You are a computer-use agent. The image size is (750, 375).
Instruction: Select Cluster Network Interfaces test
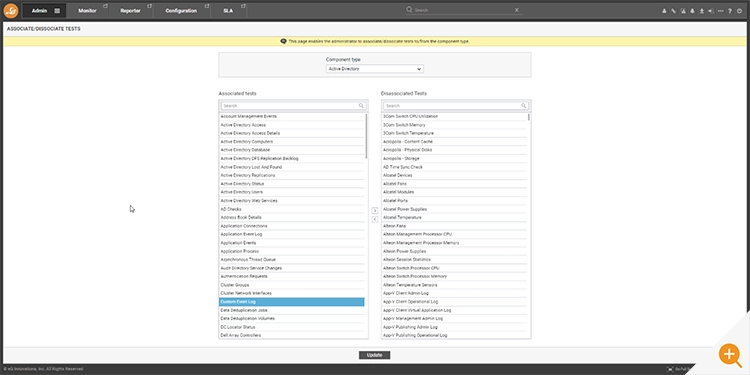point(292,293)
